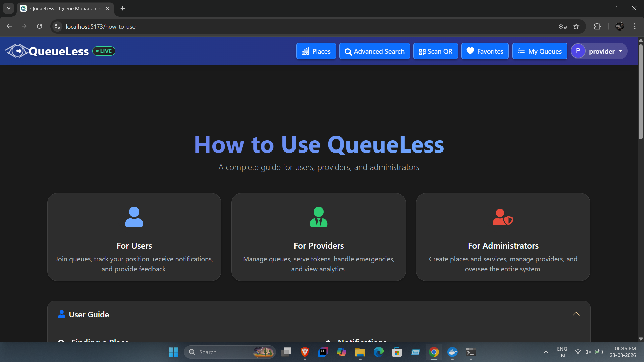Image resolution: width=644 pixels, height=362 pixels.
Task: Click the scrollbar down arrow
Action: pos(641,339)
